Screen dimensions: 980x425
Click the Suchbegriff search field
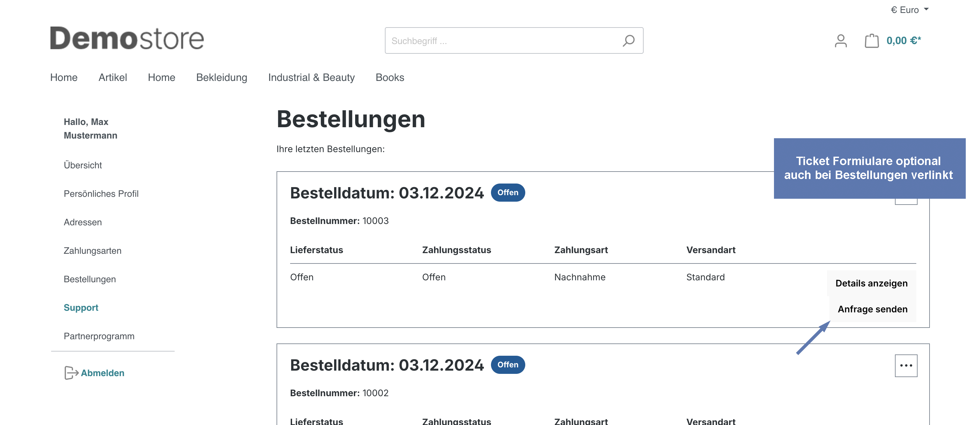coord(514,40)
